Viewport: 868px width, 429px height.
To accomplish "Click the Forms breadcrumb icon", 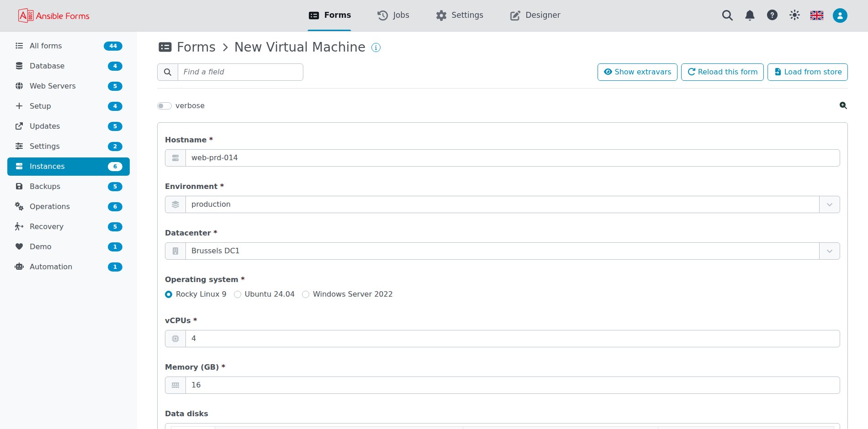I will coord(165,47).
